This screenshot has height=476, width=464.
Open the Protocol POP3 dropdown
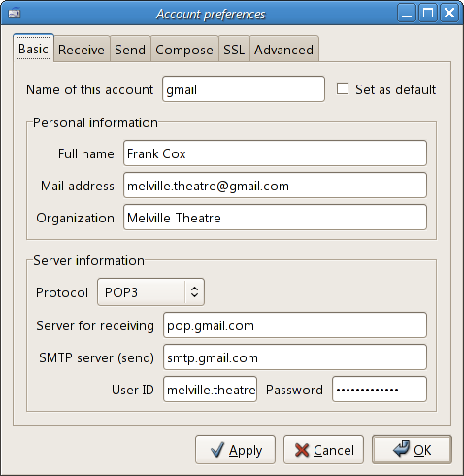(150, 292)
